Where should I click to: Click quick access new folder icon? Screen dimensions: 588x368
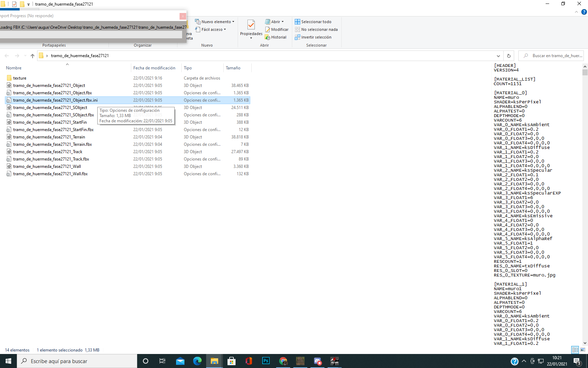[22, 4]
